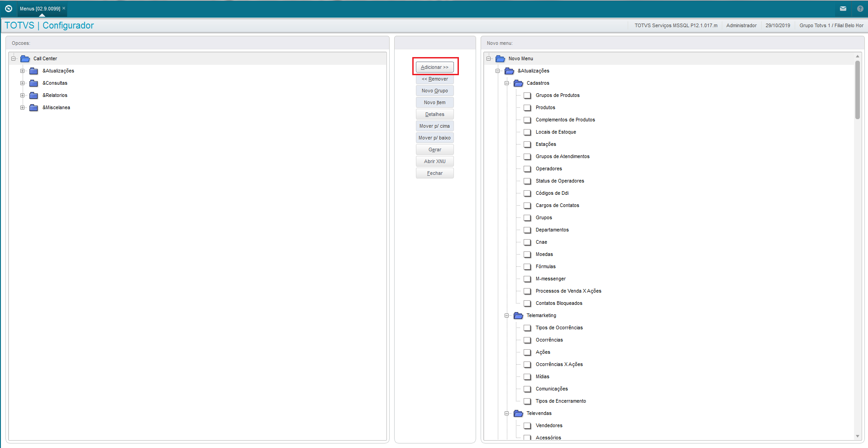Check the Produtos checkbox
868x448 pixels.
point(527,108)
